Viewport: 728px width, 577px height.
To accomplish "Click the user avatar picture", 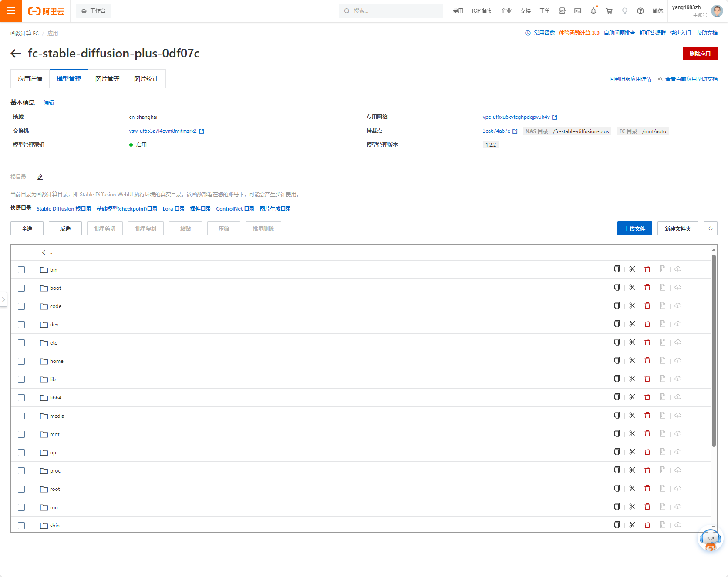I will (x=717, y=11).
